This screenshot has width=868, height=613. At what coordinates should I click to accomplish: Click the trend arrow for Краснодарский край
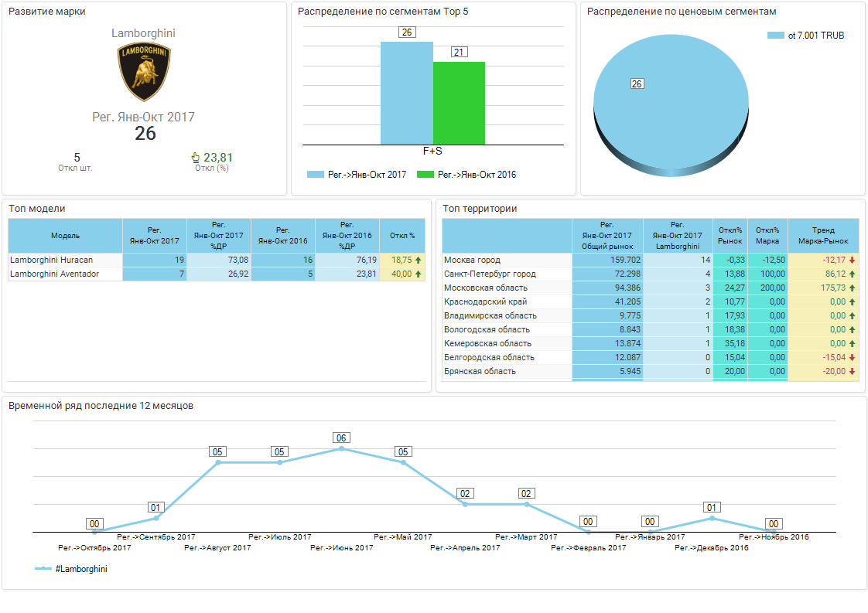(852, 302)
